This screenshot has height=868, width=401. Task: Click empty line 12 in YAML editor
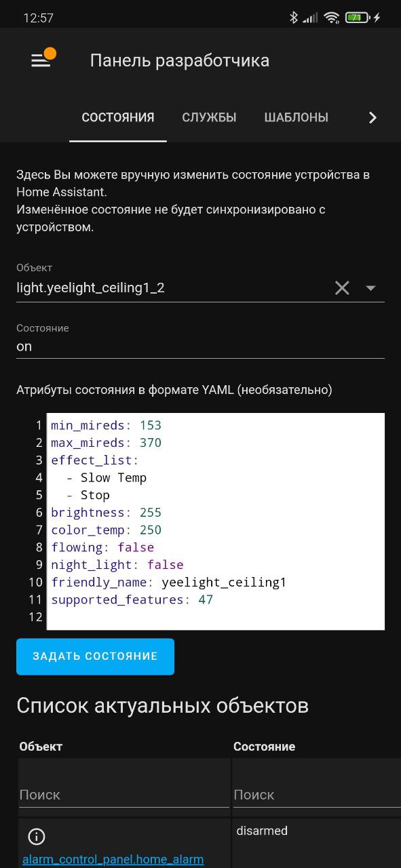[x=216, y=617]
